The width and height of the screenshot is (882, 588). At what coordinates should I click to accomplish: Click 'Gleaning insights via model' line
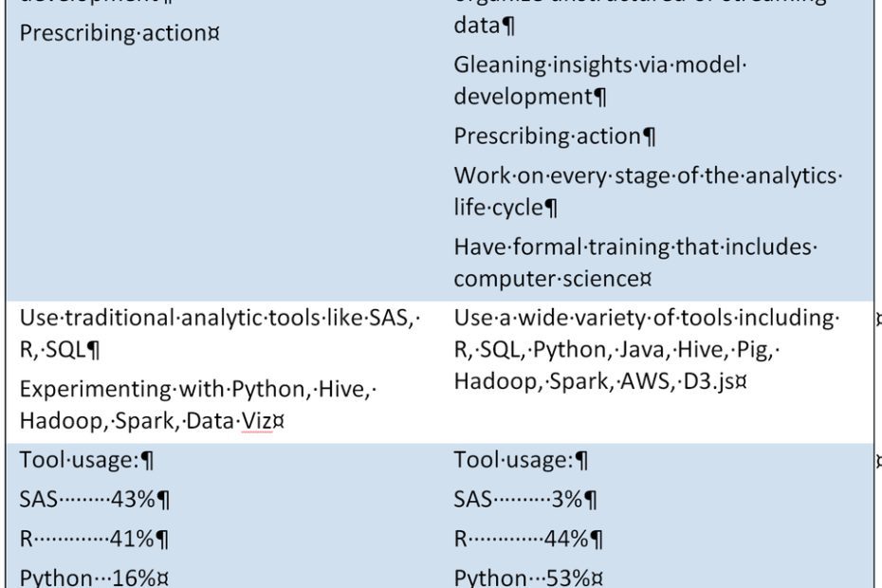[597, 64]
